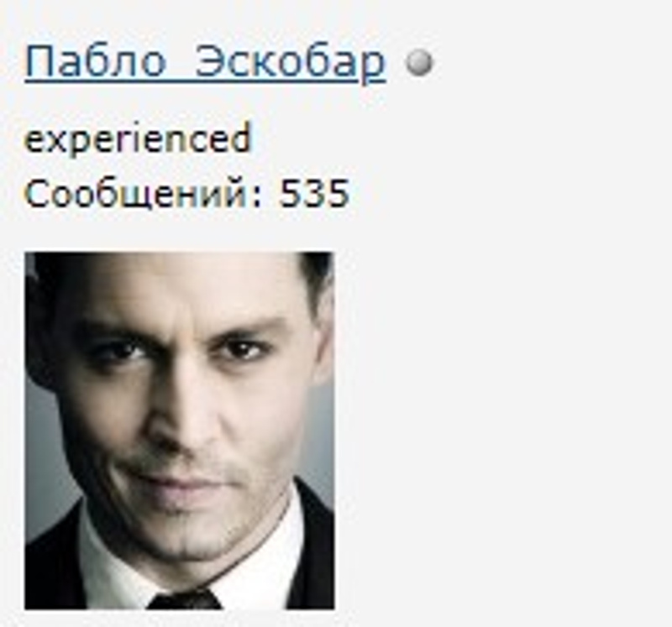Click the forum member portrait thumbnail
The height and width of the screenshot is (627, 672).
pos(180,431)
